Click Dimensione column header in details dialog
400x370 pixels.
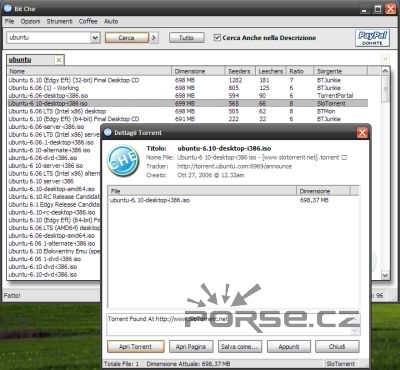[323, 191]
